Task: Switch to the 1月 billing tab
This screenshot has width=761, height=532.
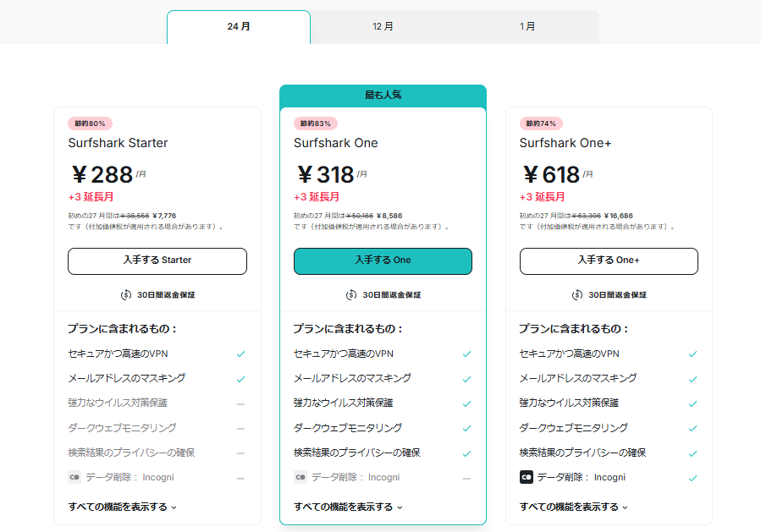Action: pyautogui.click(x=527, y=27)
